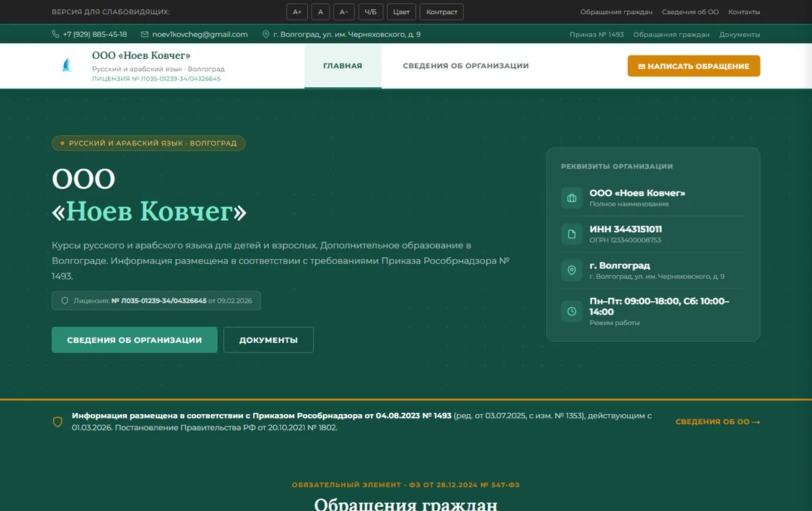This screenshot has width=812, height=511.
Task: Open Контакты in the top black bar
Action: (x=744, y=12)
